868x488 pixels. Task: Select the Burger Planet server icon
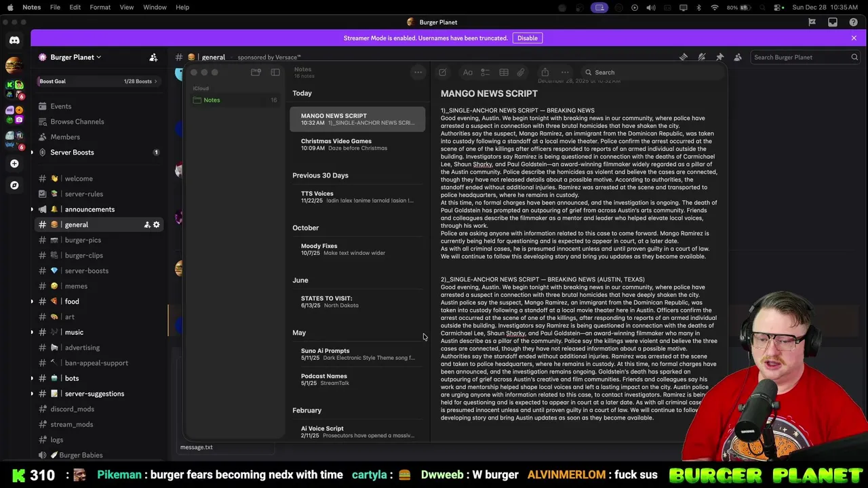pos(14,66)
